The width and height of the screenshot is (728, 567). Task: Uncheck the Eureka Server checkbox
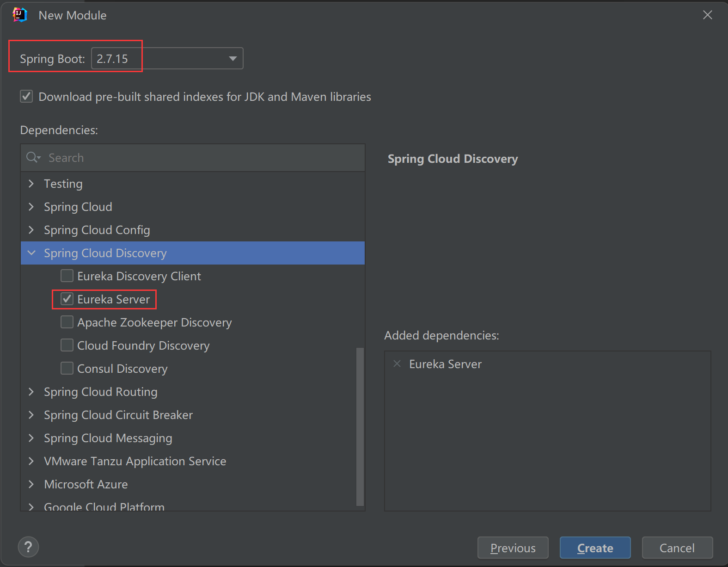point(67,299)
